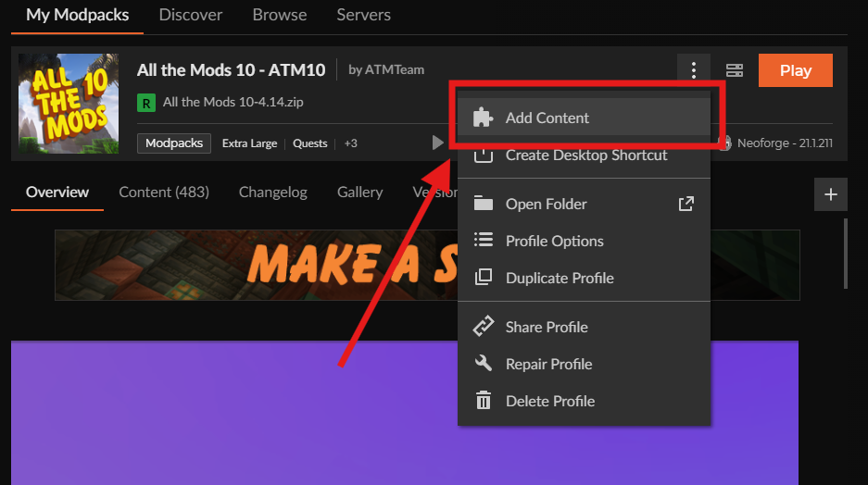Screen dimensions: 868x485
Task: Click the Quests tag
Action: point(310,143)
